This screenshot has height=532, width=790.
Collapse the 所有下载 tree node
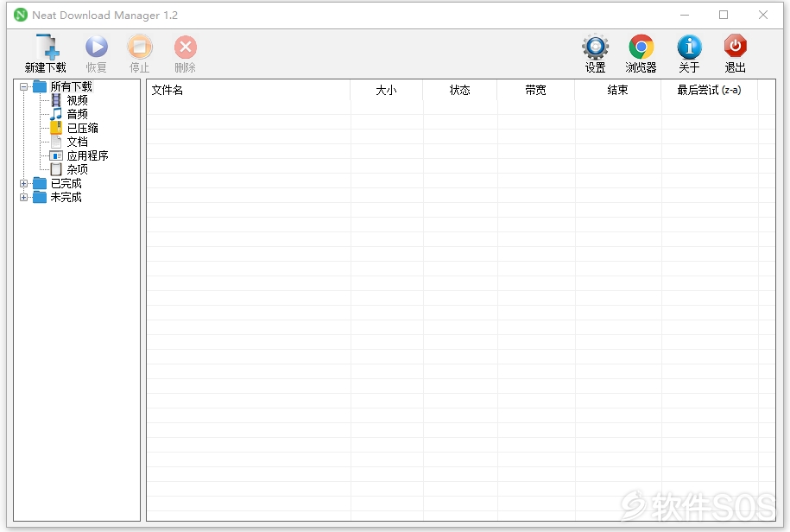(23, 86)
